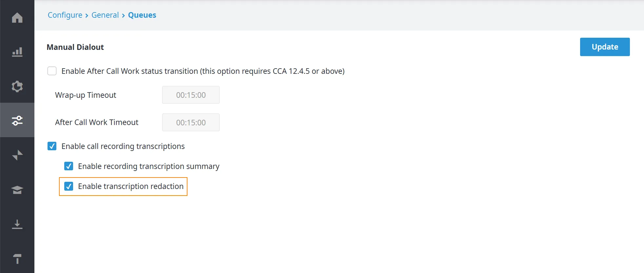Click the Enable call recording transcriptions label
Screen dimensions: 644x273
123,146
